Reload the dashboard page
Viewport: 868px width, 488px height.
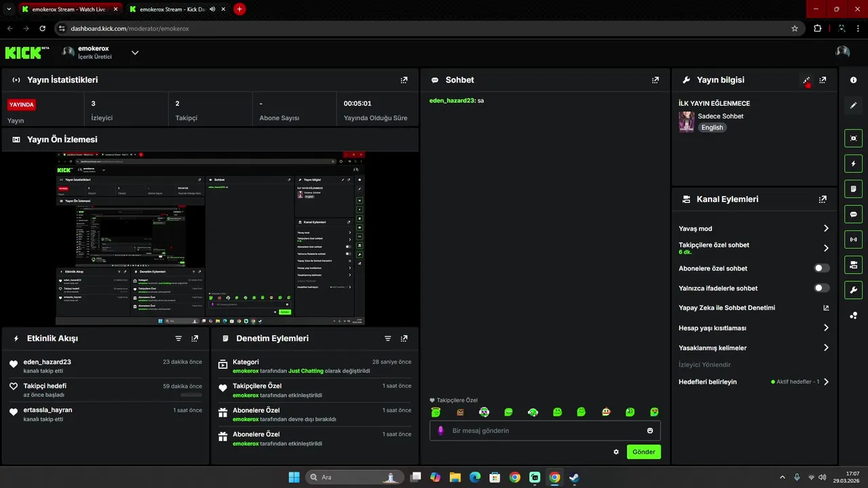tap(43, 28)
